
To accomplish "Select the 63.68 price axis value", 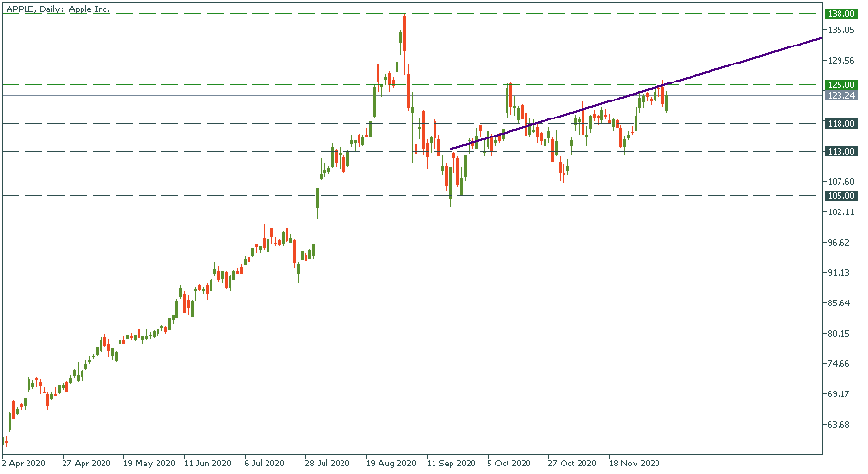I will [x=840, y=425].
